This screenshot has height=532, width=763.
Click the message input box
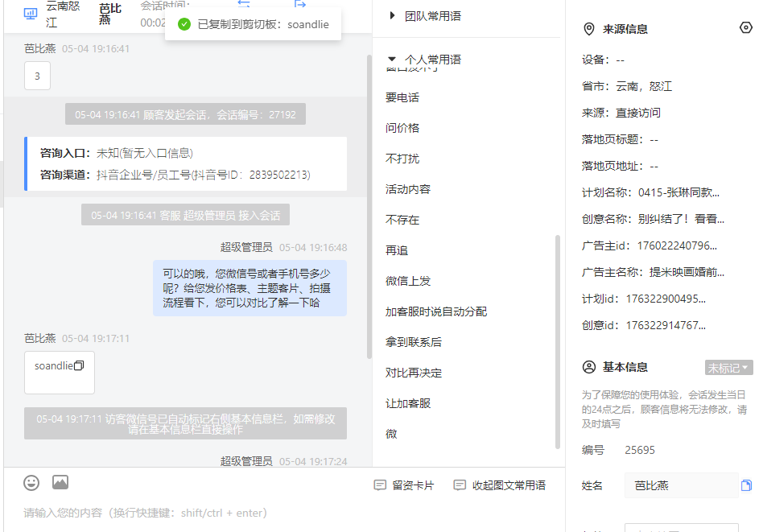(x=284, y=513)
